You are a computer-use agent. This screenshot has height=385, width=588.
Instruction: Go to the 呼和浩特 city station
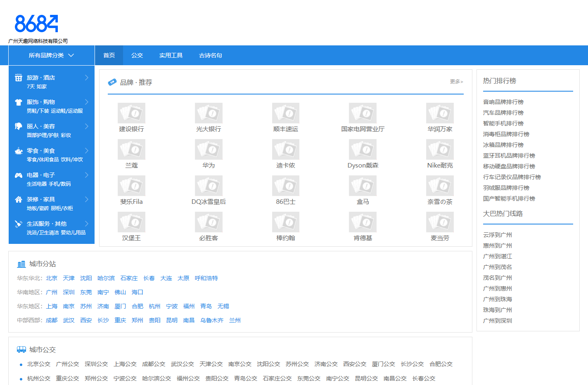pos(206,278)
